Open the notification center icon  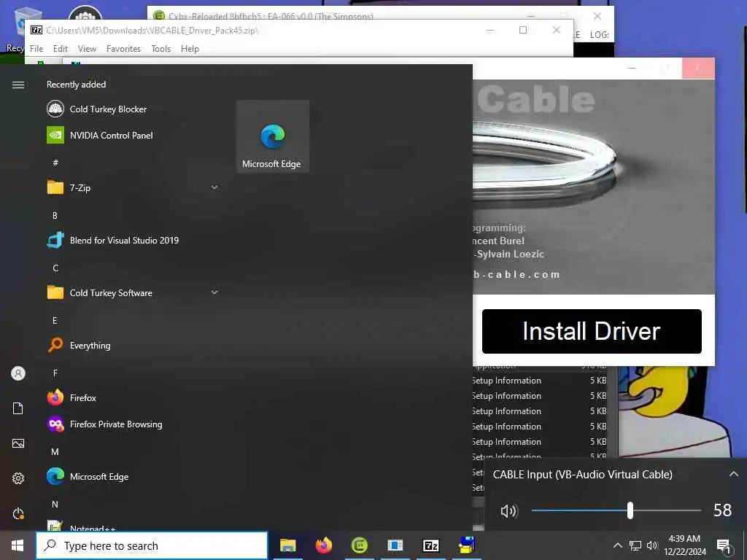tap(724, 545)
